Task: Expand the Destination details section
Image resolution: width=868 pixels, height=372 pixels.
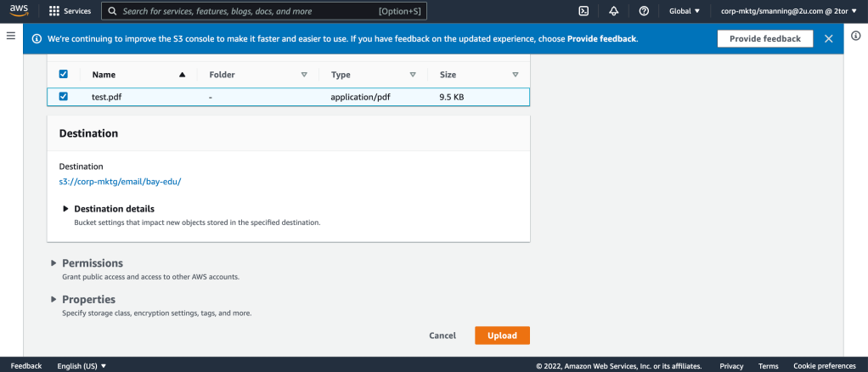Action: (x=66, y=208)
